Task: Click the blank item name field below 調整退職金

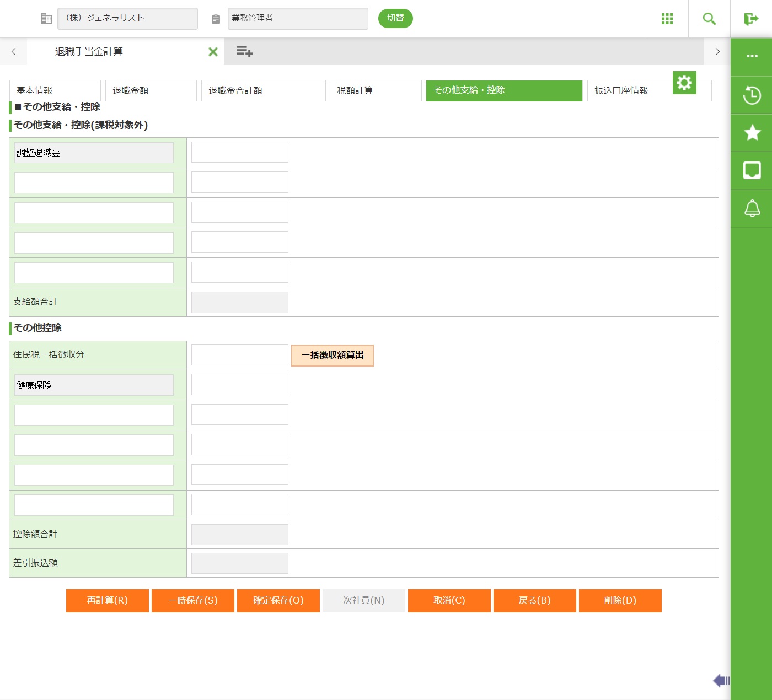Action: point(94,183)
